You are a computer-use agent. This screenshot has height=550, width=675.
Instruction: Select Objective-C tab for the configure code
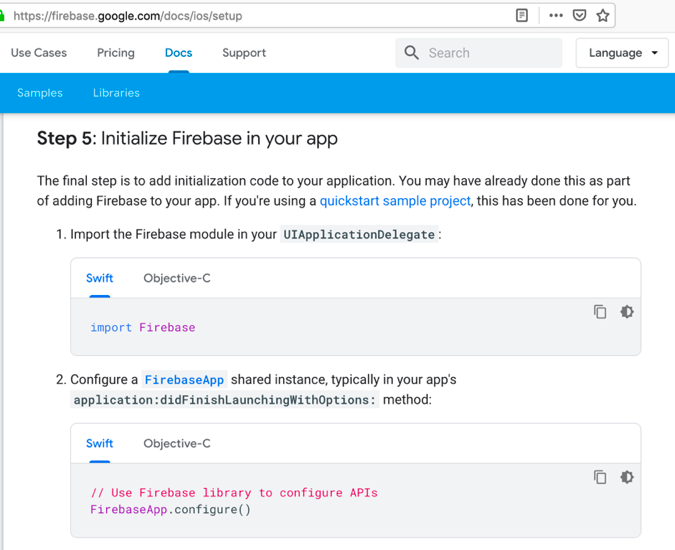coord(177,443)
